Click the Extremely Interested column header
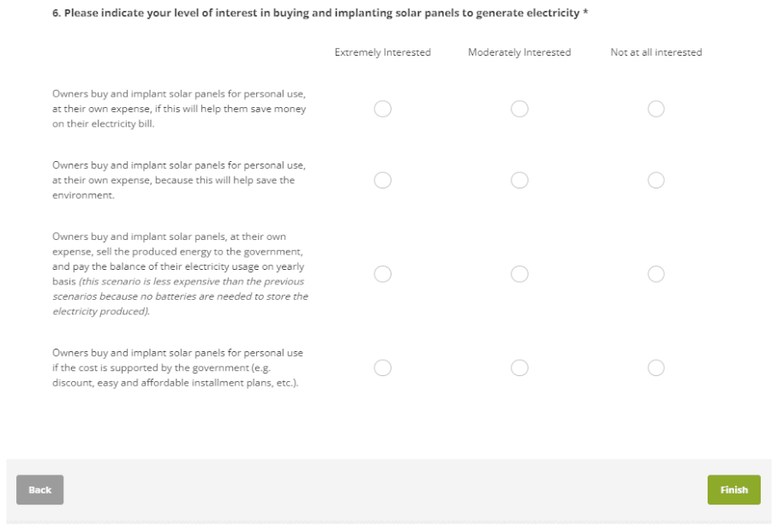 [383, 52]
